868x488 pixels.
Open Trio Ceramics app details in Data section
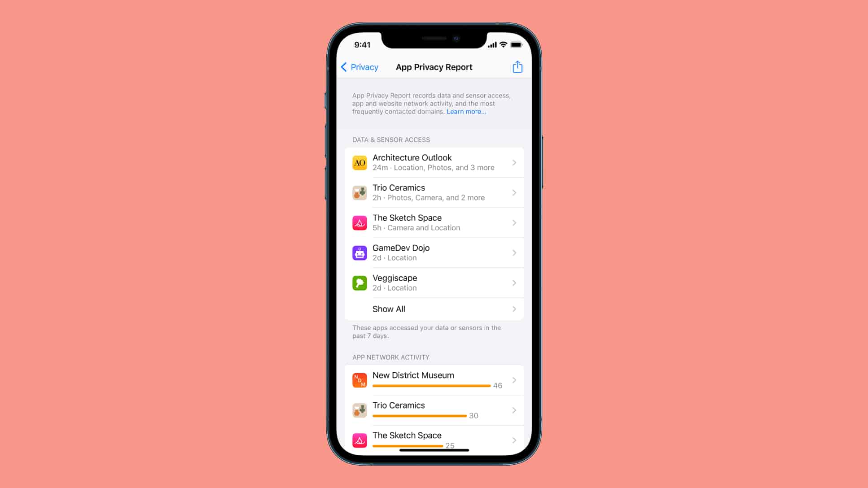[434, 192]
